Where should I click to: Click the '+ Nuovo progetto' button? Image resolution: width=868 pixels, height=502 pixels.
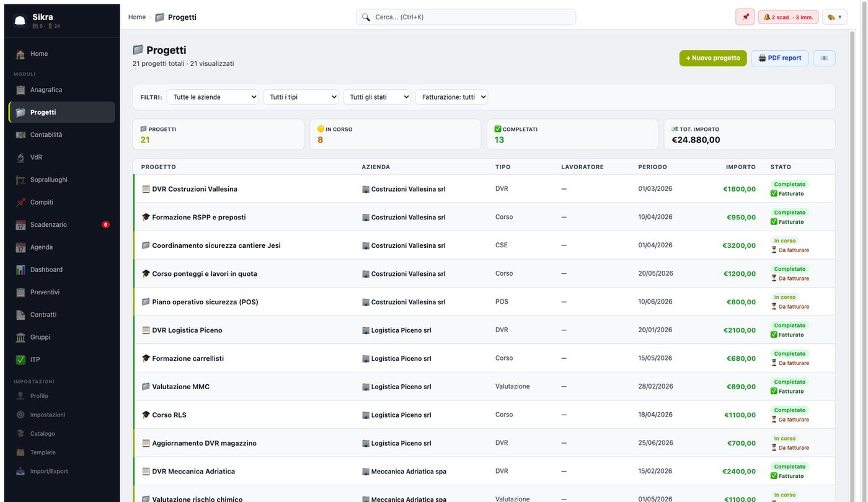click(713, 58)
